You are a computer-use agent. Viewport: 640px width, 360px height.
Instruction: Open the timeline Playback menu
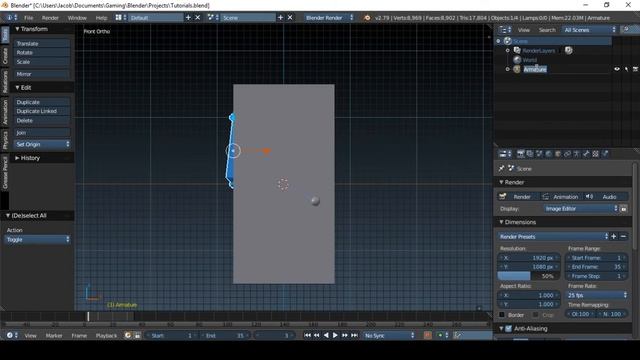(x=106, y=336)
